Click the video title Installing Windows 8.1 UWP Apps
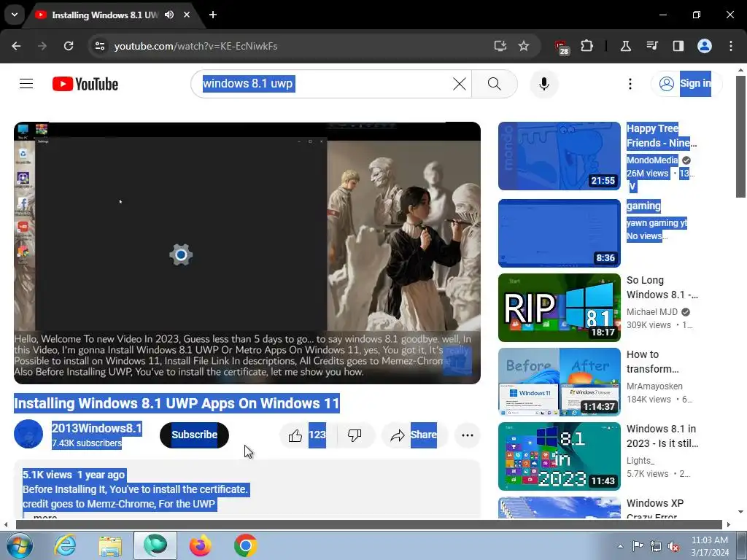 pos(177,403)
